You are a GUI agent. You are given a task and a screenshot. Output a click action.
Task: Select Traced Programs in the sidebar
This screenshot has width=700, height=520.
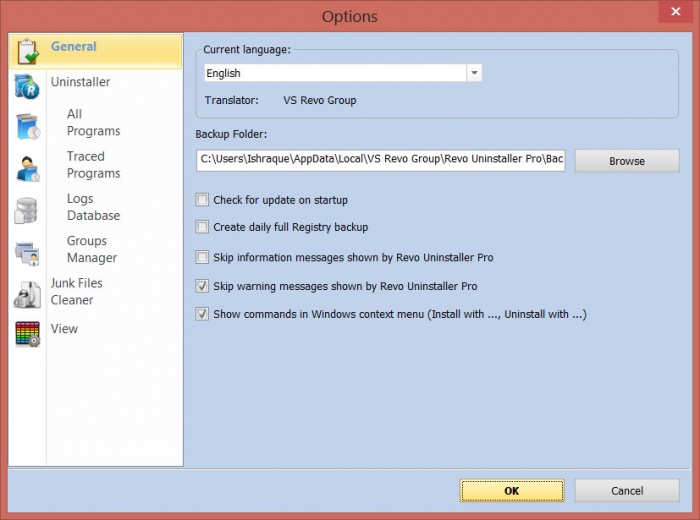click(x=93, y=165)
